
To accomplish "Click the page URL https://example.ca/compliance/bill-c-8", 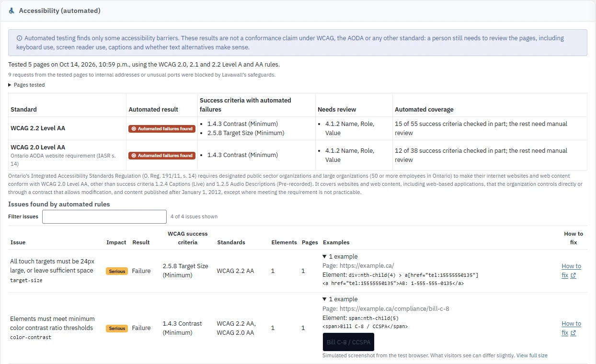I will pos(394,309).
